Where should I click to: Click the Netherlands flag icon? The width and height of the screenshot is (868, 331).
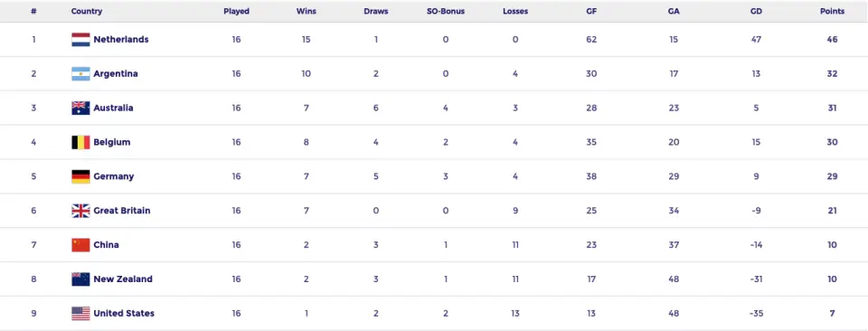80,39
